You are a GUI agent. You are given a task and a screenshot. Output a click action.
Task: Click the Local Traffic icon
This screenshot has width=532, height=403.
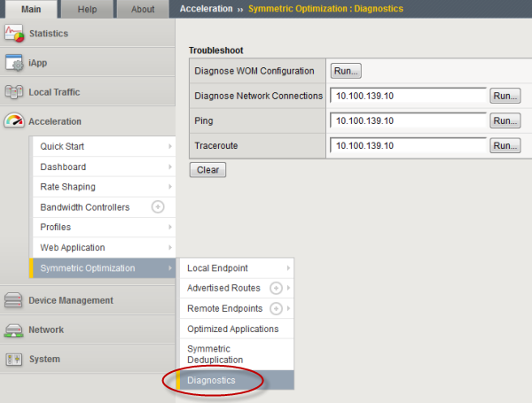pyautogui.click(x=14, y=92)
